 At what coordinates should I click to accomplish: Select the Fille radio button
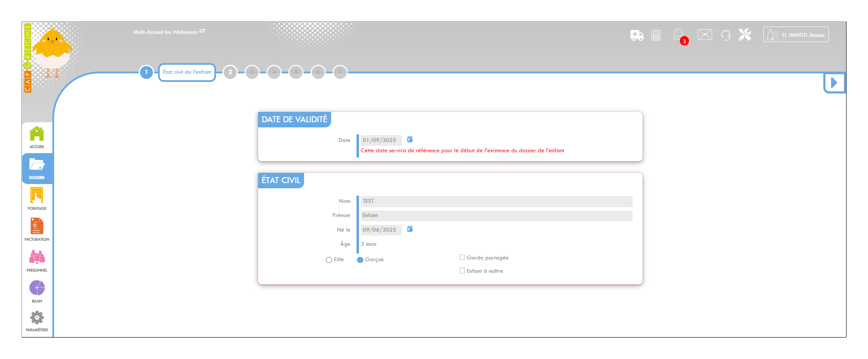tap(329, 260)
